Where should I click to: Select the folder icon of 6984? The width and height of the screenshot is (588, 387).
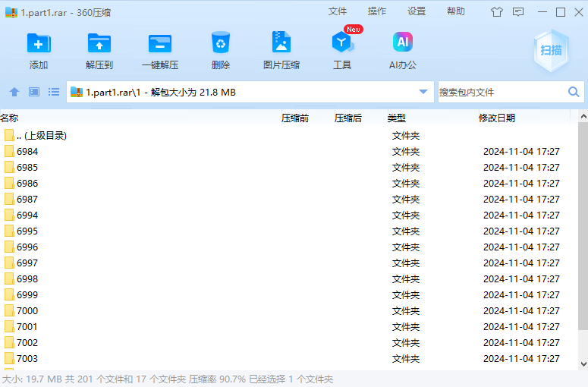[x=9, y=151]
